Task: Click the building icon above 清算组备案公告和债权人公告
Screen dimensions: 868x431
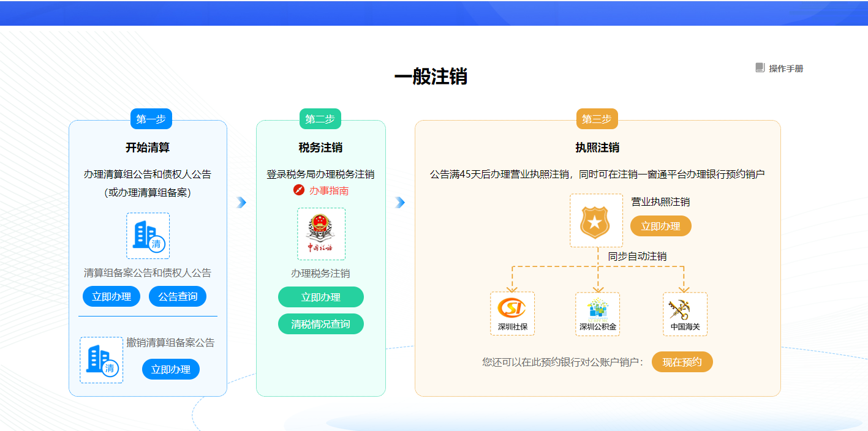Action: tap(147, 234)
